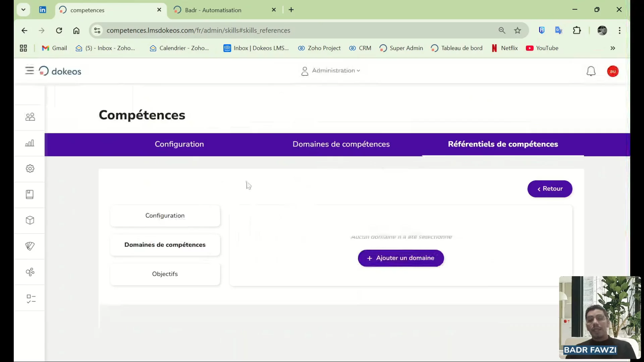
Task: Show more bookmarks via double chevron
Action: point(612,48)
